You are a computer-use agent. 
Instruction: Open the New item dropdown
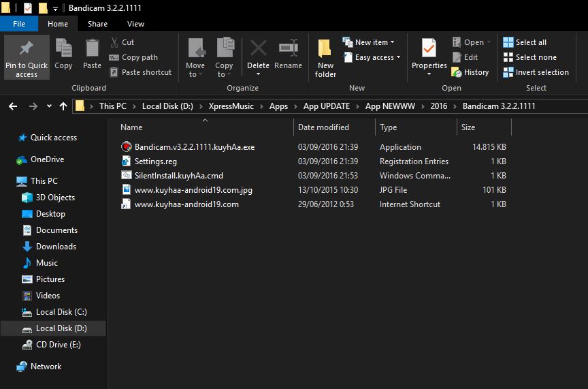[x=368, y=42]
